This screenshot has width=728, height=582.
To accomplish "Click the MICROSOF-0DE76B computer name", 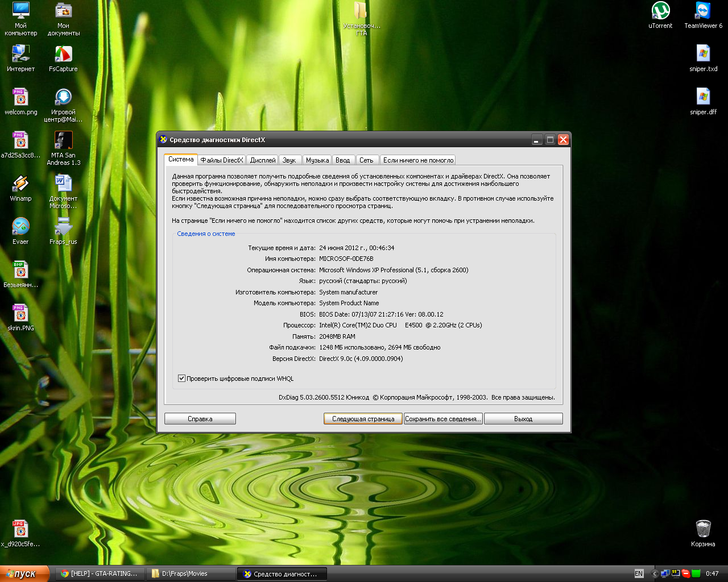I will [346, 259].
